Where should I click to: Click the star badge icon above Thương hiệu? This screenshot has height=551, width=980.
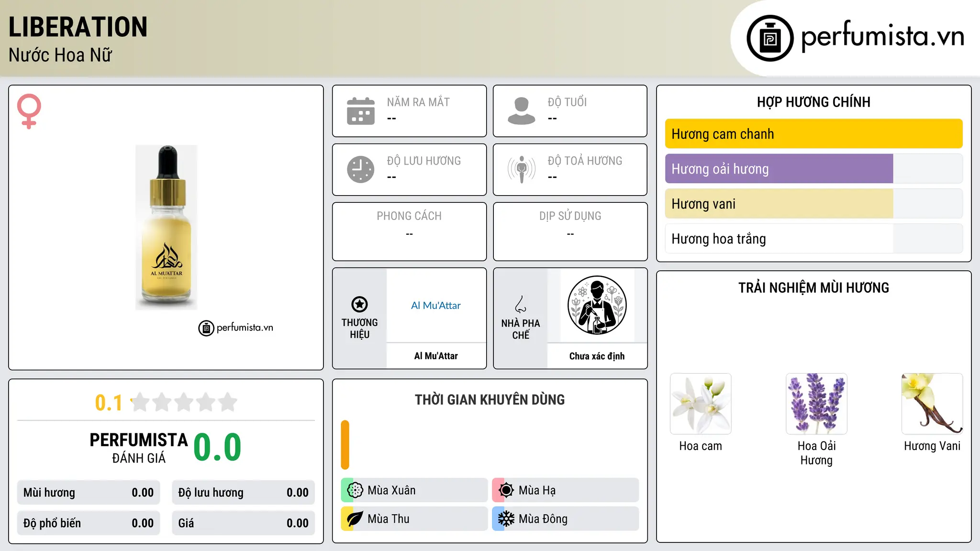tap(359, 304)
